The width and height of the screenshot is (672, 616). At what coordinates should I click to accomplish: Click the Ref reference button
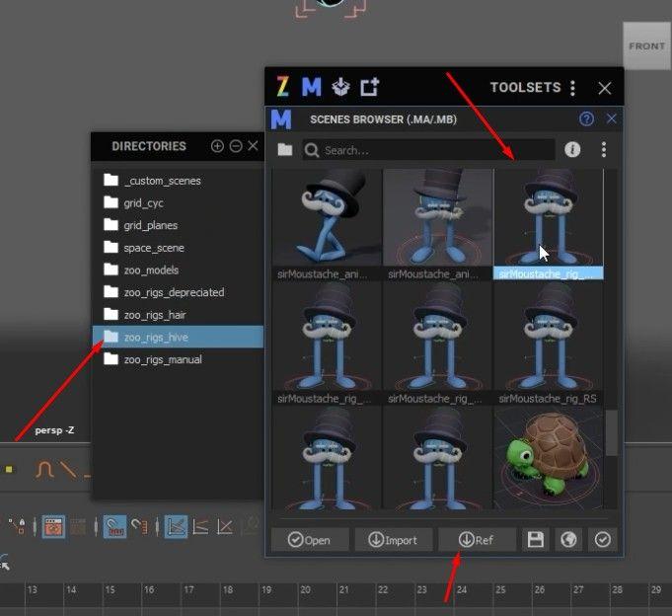[477, 540]
